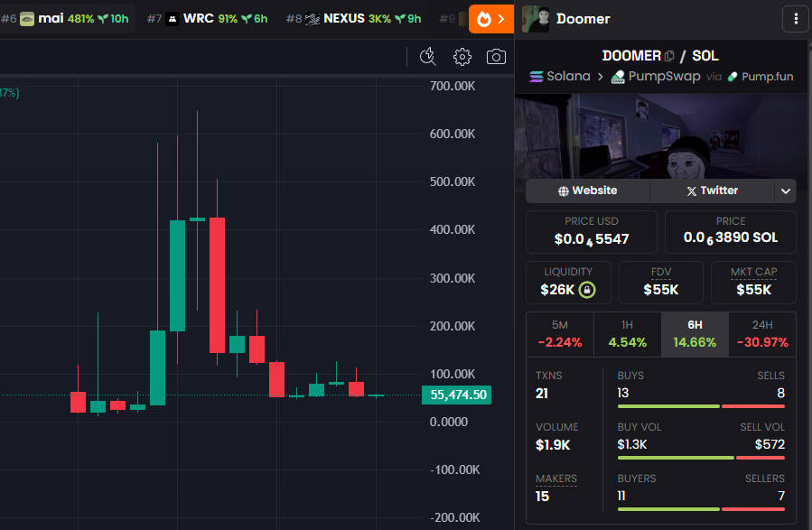Open the trending fire arrow button
812x530 pixels.
point(491,19)
